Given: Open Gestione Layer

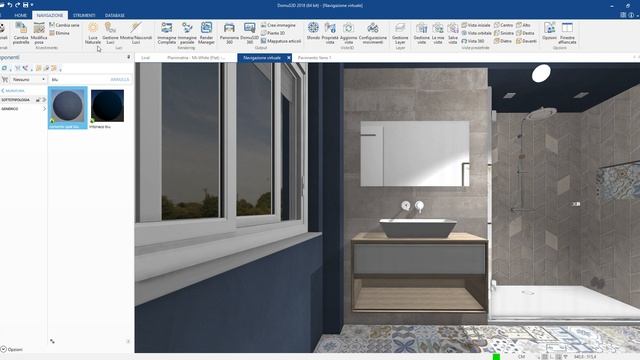Looking at the screenshot, I should tap(400, 33).
